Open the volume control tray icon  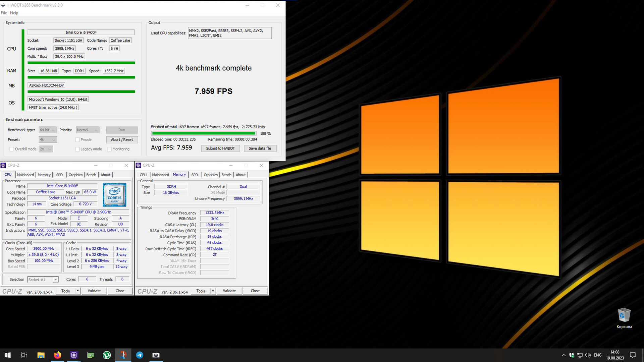(x=588, y=355)
